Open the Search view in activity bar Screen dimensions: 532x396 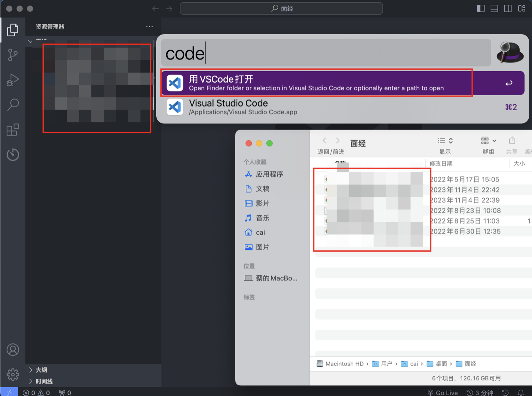(13, 105)
